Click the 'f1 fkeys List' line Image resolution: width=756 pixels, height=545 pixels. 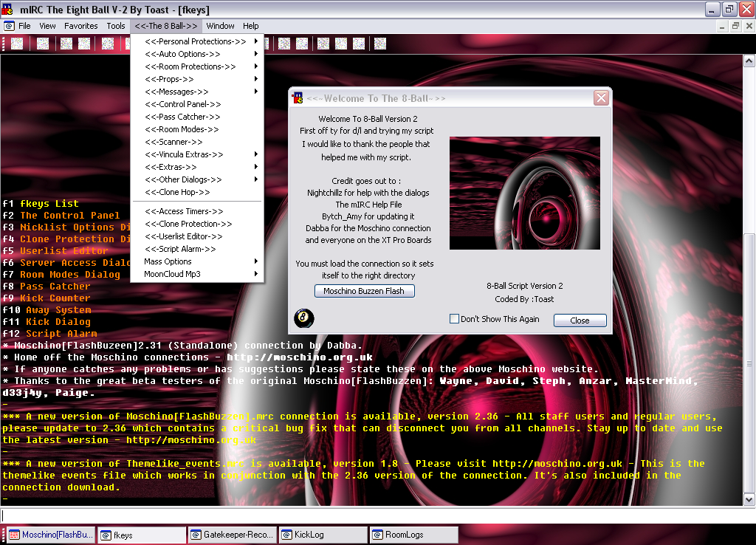[x=41, y=204]
